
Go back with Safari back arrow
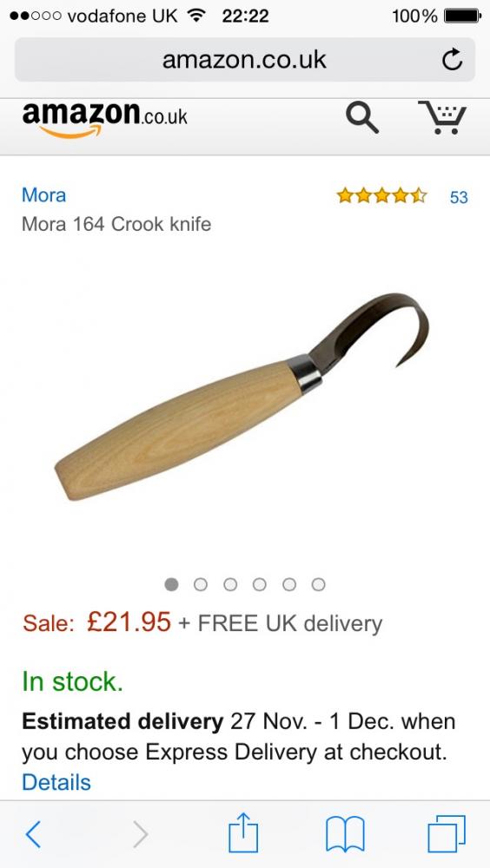pyautogui.click(x=33, y=834)
